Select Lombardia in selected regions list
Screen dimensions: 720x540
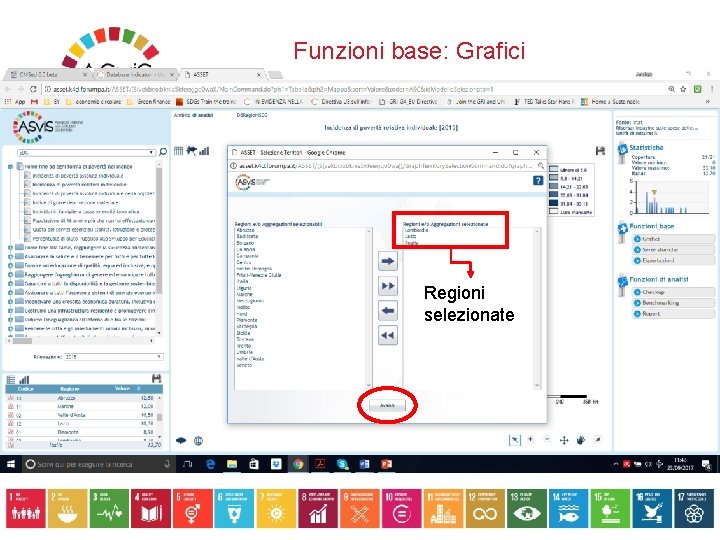click(416, 230)
